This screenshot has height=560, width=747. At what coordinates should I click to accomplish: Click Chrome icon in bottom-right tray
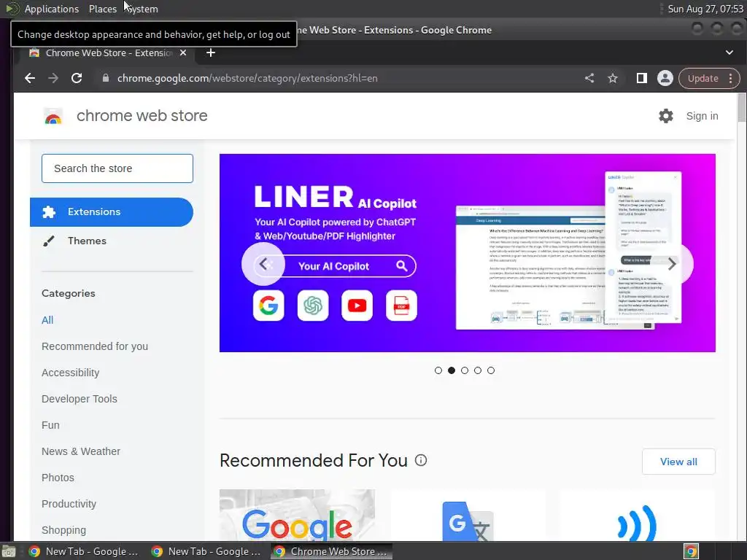tap(691, 551)
